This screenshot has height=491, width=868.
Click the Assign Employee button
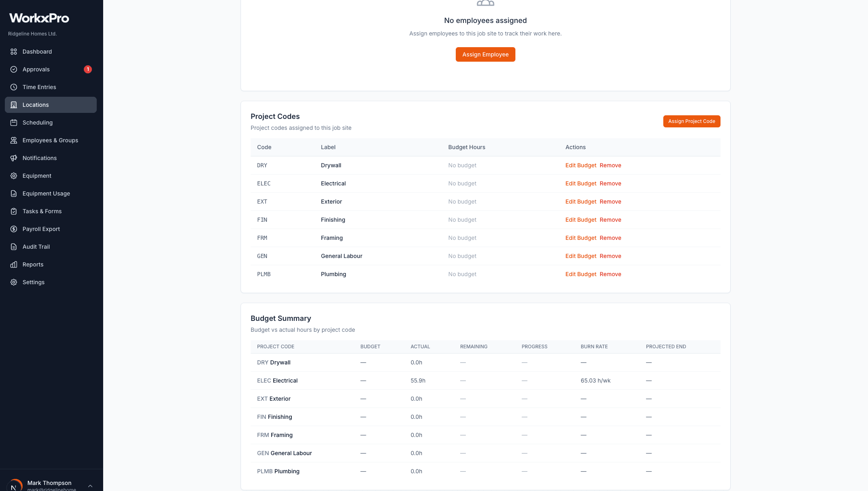pos(485,54)
